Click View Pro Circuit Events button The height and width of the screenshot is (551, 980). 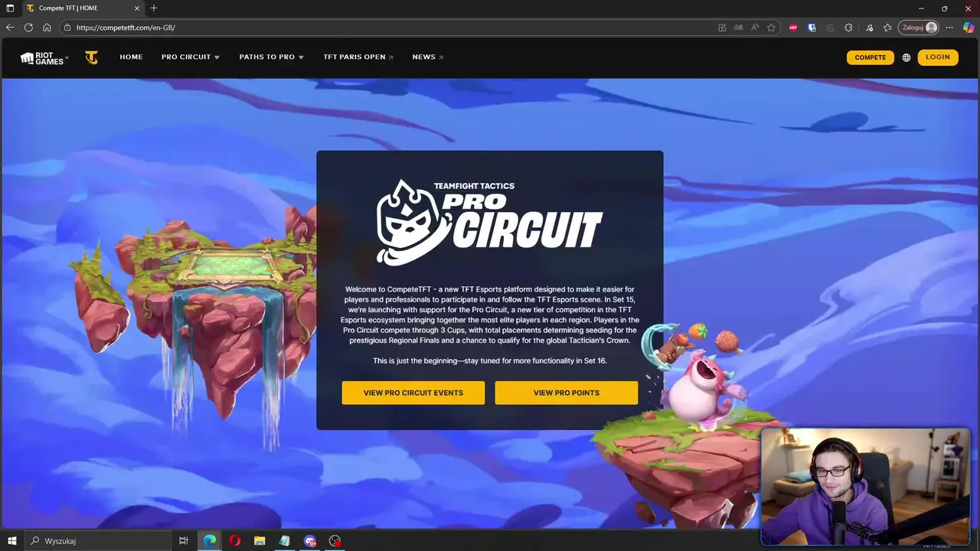click(x=413, y=393)
